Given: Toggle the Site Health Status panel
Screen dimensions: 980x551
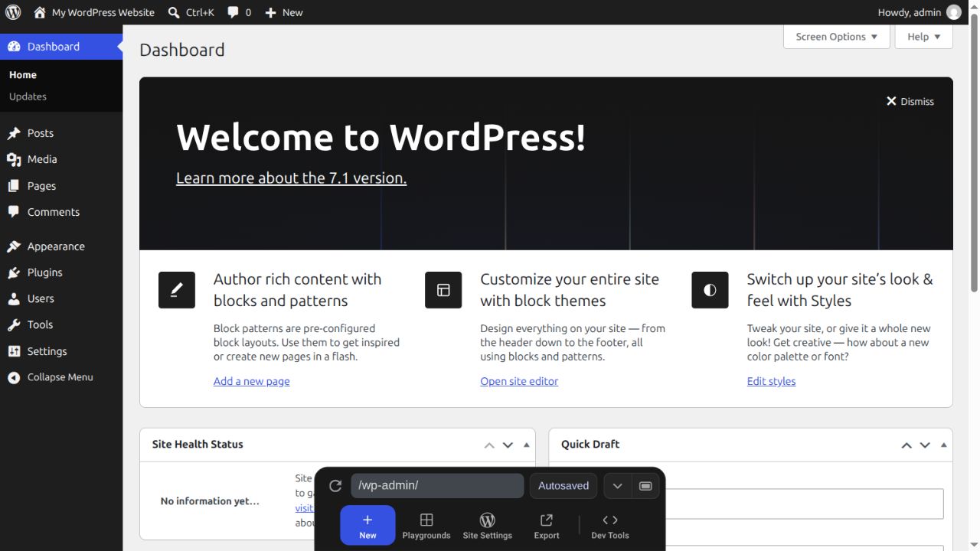Looking at the screenshot, I should click(x=526, y=445).
